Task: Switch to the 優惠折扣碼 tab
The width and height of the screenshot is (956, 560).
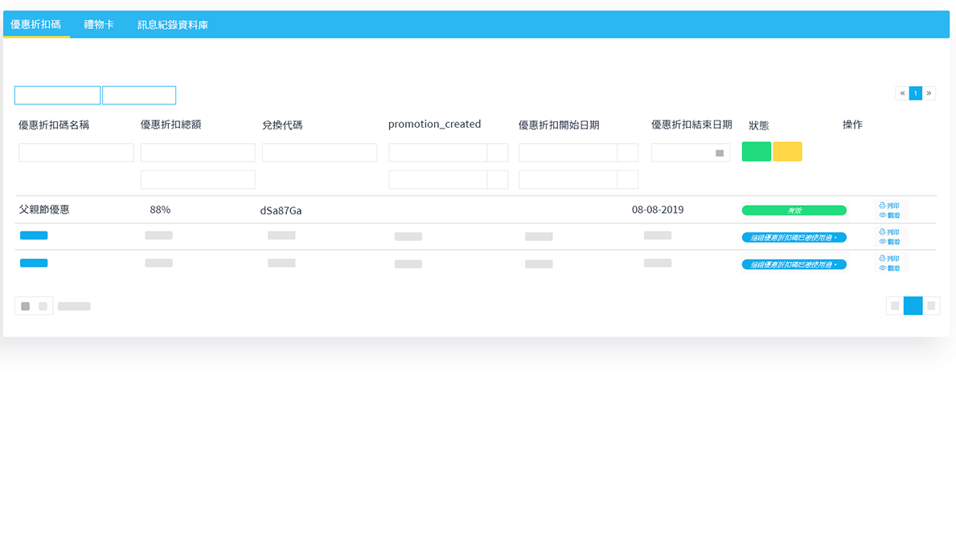Action: point(36,24)
